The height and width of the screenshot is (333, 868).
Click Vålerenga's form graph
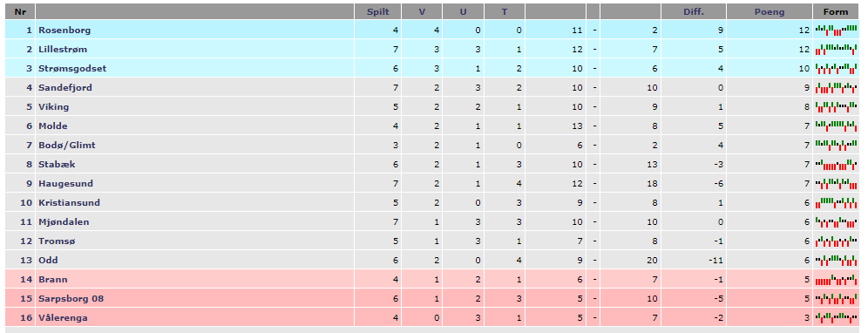point(836,317)
